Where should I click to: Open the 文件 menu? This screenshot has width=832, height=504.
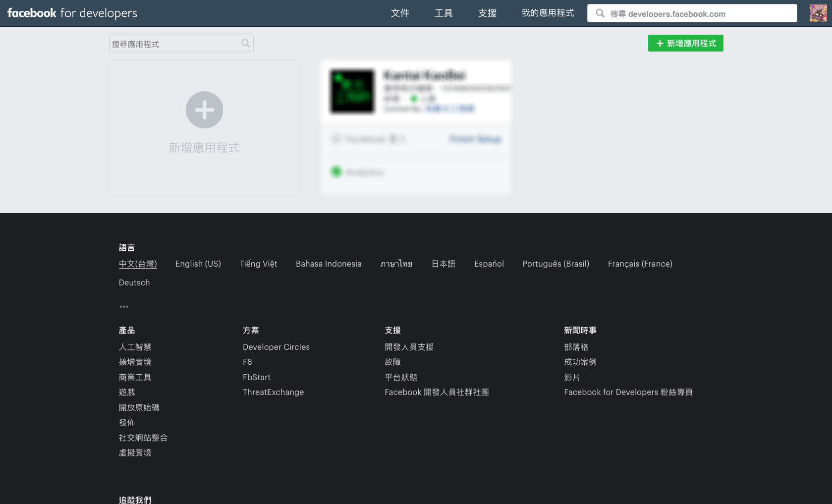[400, 13]
